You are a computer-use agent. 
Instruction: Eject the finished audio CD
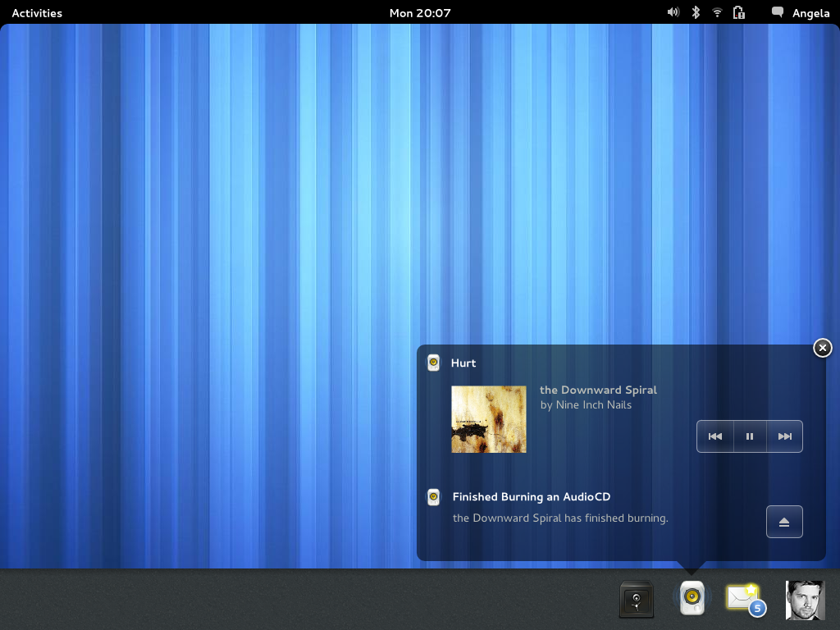point(784,521)
